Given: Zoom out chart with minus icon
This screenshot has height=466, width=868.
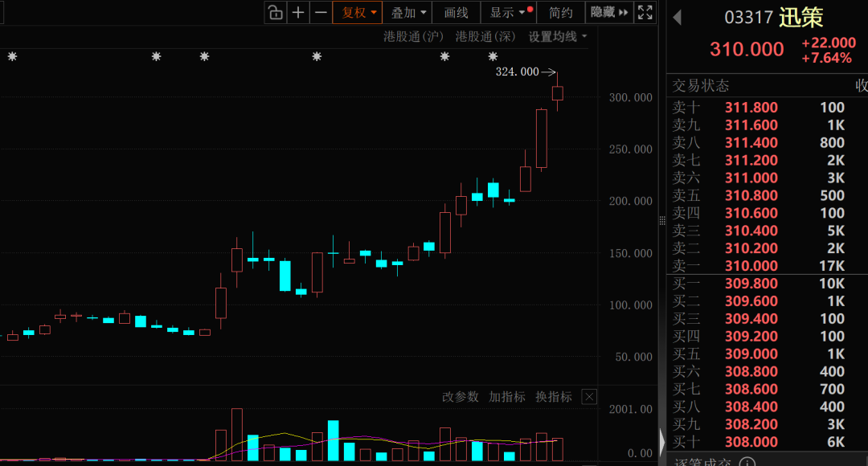Looking at the screenshot, I should coord(321,12).
